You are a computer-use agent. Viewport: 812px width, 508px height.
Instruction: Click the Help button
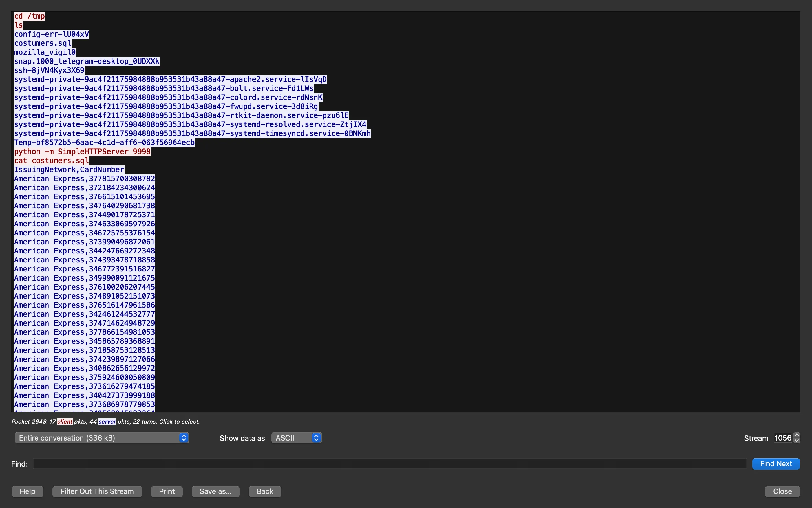tap(28, 491)
